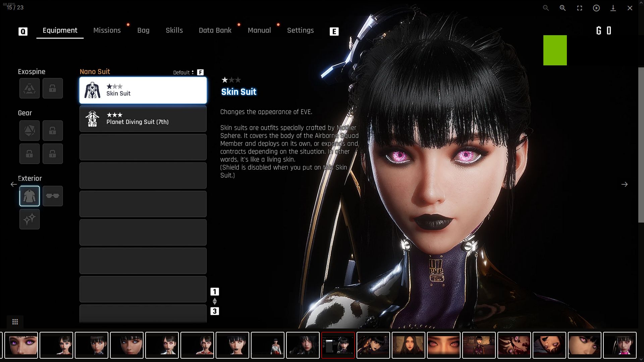Download the current image
This screenshot has width=644, height=362.
point(613,8)
